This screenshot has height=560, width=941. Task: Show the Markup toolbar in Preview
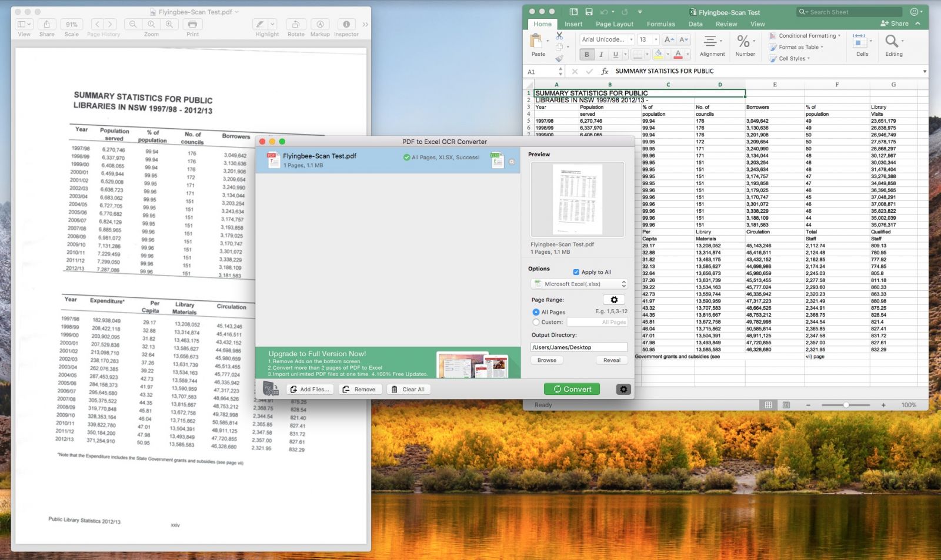click(x=320, y=24)
